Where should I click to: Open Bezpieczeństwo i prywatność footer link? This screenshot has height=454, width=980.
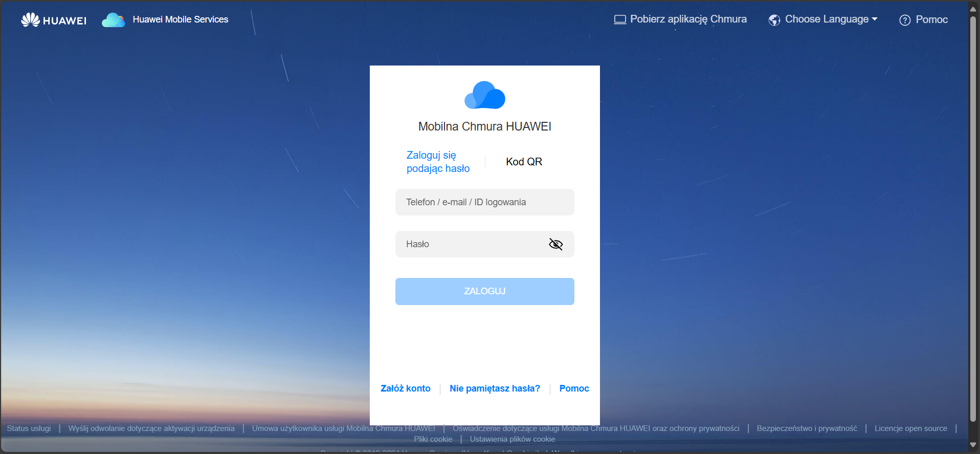pyautogui.click(x=807, y=428)
